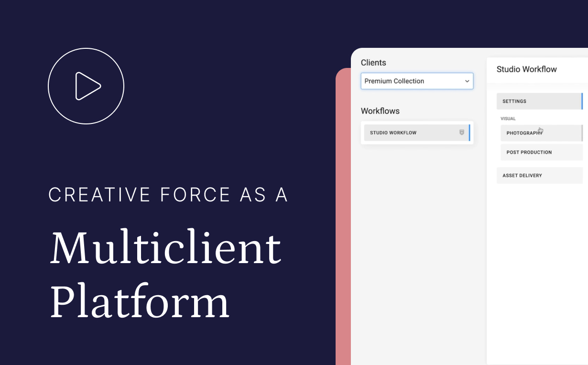Select the Studio Workflow tab heading
588x365 pixels.
(x=526, y=69)
